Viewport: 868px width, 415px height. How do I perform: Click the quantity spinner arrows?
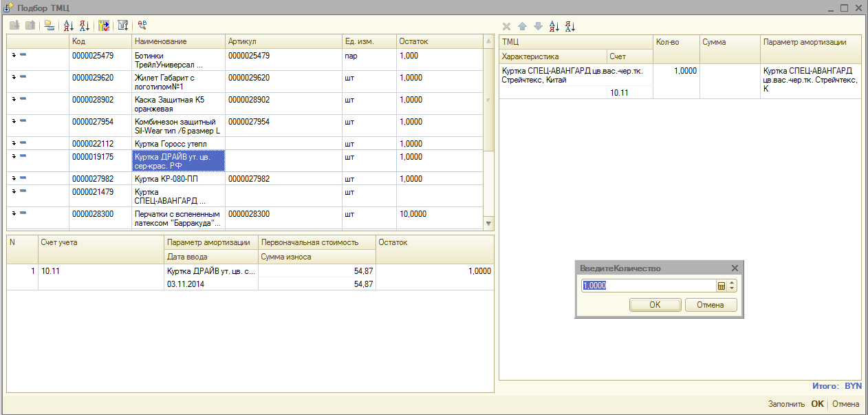[732, 286]
